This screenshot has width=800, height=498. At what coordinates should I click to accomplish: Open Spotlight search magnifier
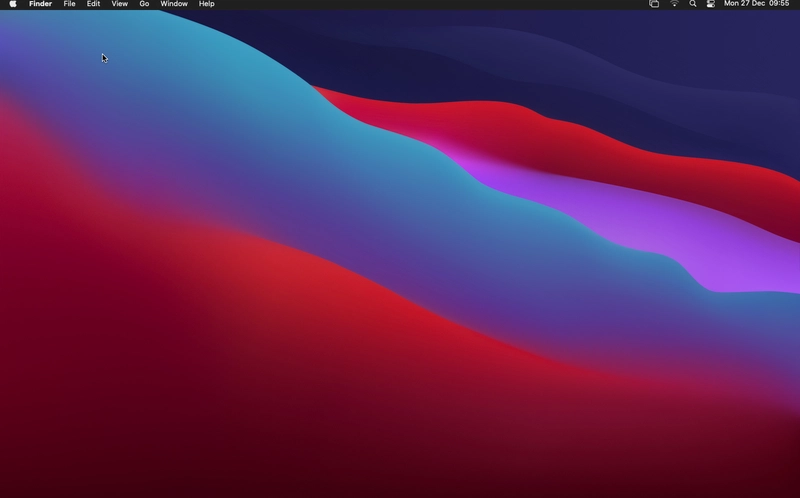point(692,4)
